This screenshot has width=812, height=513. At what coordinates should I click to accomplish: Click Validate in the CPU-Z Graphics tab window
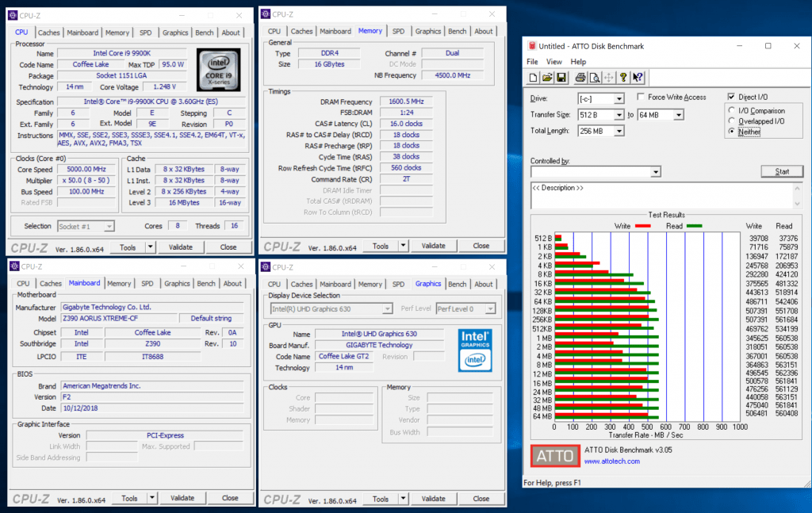point(433,499)
